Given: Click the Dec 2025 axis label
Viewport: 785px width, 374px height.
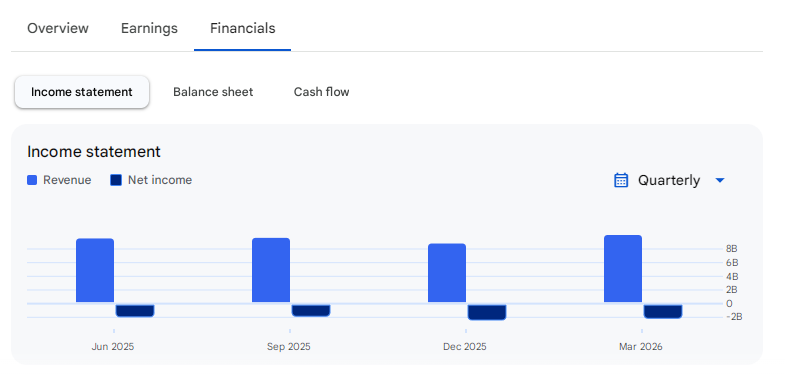Looking at the screenshot, I should 465,347.
